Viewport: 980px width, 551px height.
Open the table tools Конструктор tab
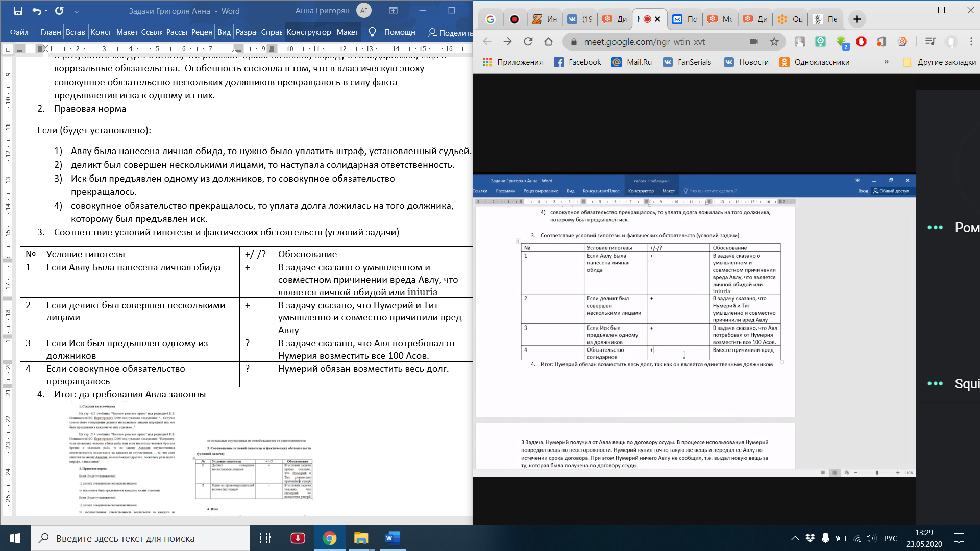pos(309,32)
